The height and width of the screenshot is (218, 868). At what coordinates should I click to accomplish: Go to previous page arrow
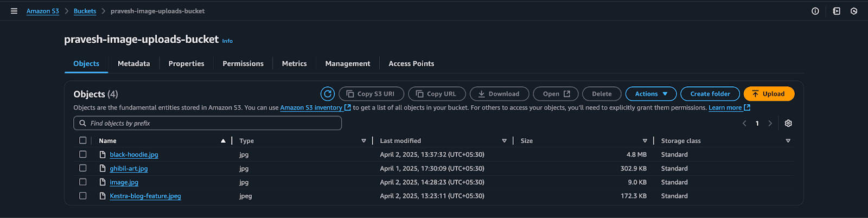coord(744,124)
